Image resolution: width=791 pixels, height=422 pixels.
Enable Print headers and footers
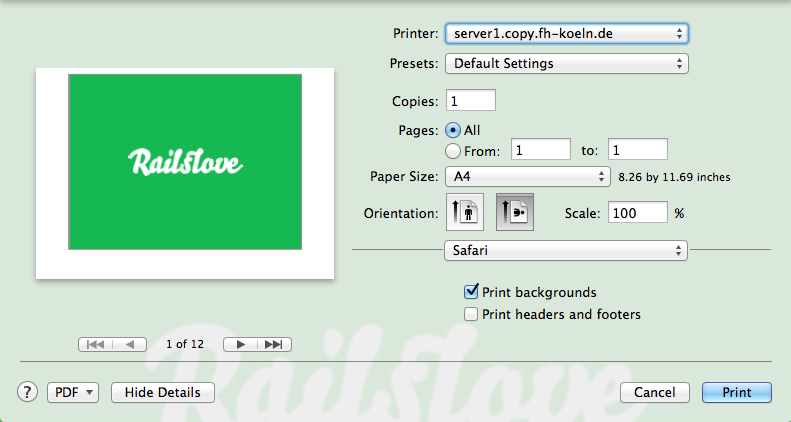point(471,314)
